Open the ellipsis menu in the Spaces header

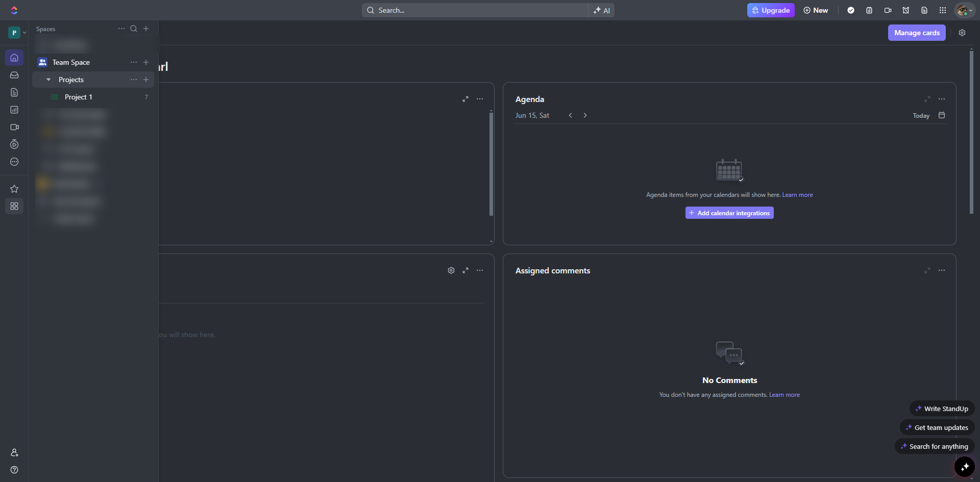(121, 29)
